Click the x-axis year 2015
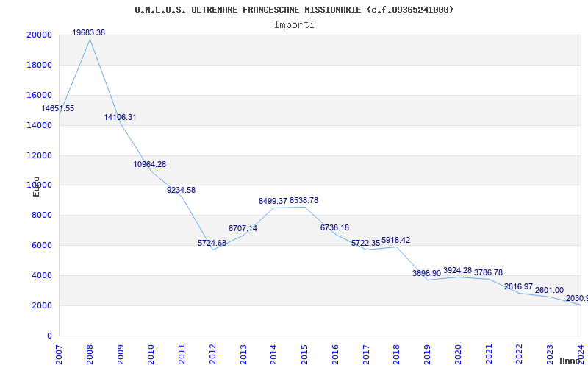Viewport: 588px width, 368px height. (304, 354)
